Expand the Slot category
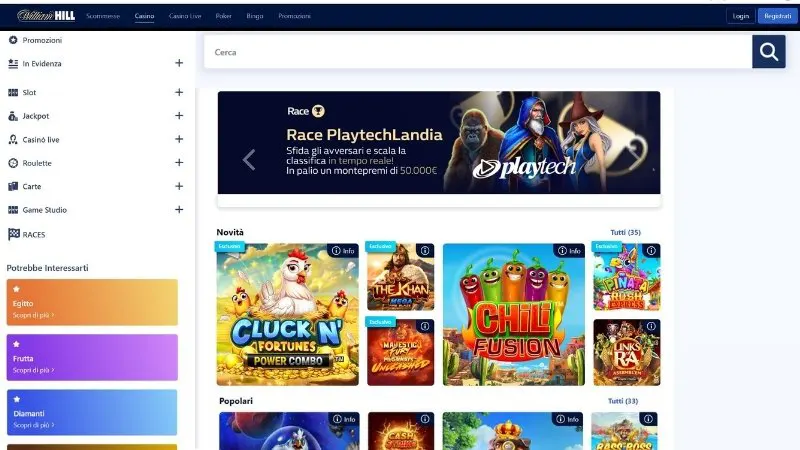Image resolution: width=800 pixels, height=450 pixels. point(179,92)
